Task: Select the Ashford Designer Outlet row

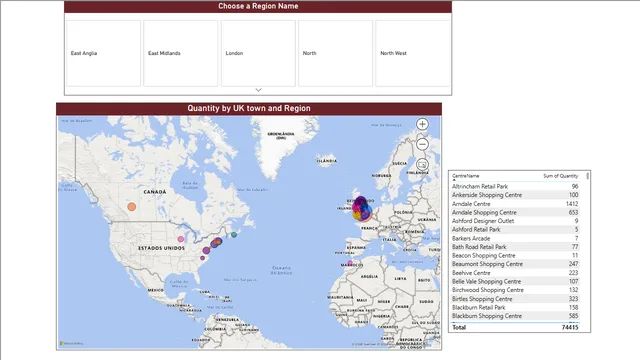Action: tap(515, 221)
